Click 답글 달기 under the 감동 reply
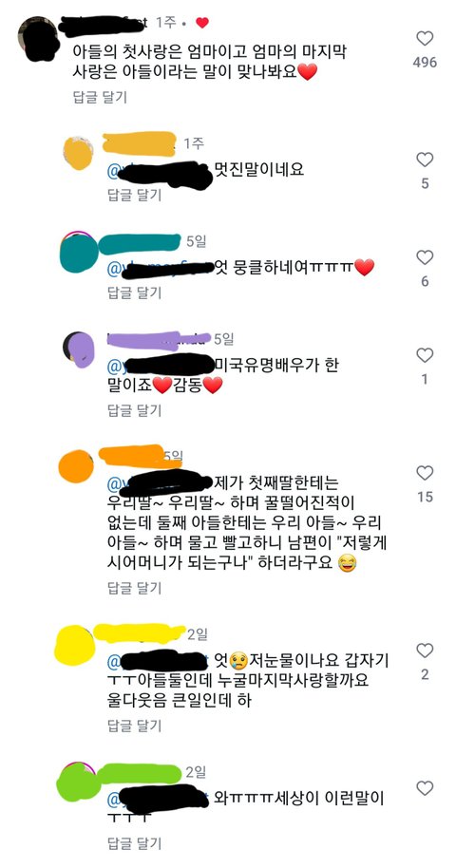The width and height of the screenshot is (456, 868). click(134, 410)
